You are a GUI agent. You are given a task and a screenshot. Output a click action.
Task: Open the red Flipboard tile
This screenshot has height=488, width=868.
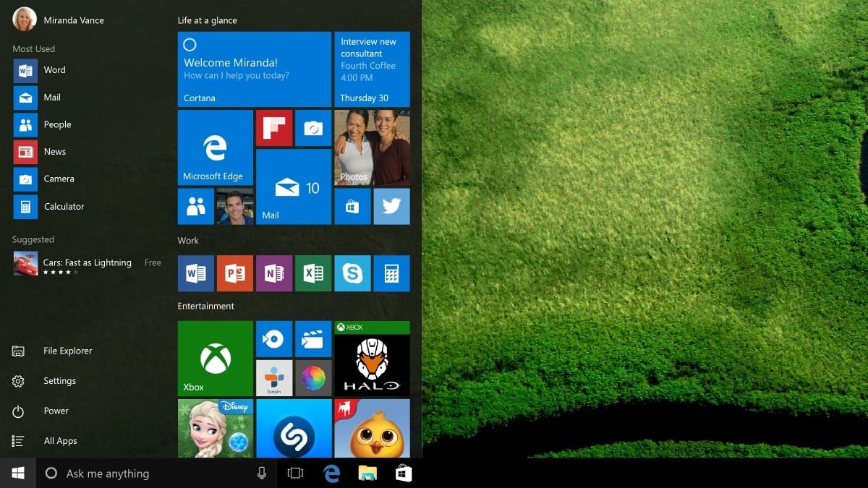[274, 128]
